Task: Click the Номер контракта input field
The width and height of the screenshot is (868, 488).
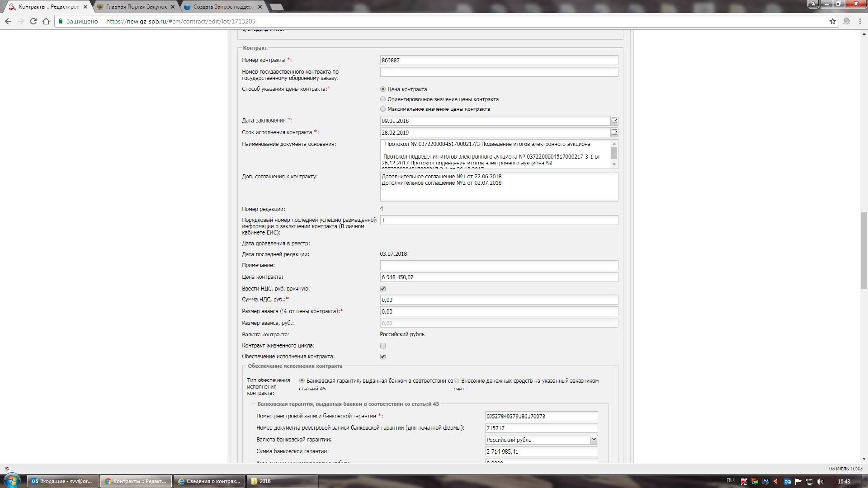Action: point(499,60)
